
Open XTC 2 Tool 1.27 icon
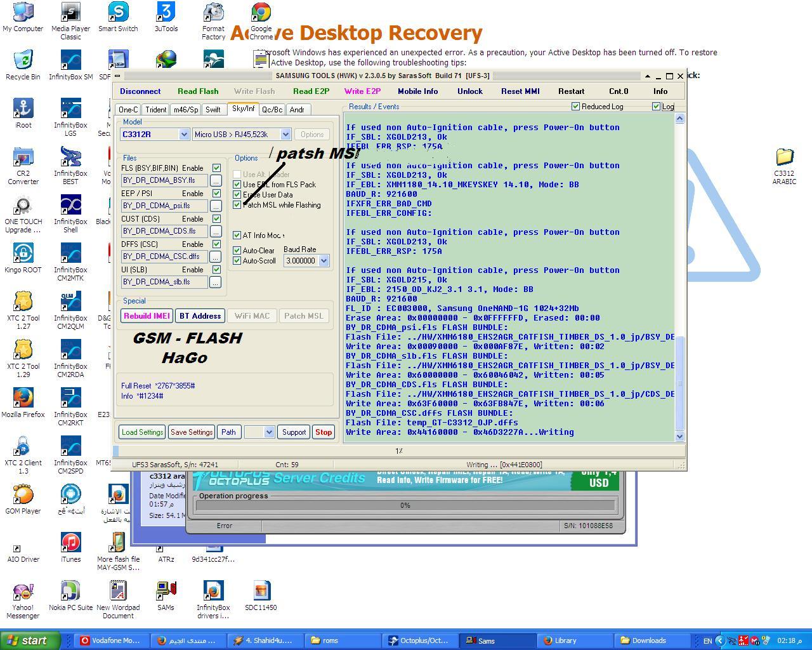[23, 310]
